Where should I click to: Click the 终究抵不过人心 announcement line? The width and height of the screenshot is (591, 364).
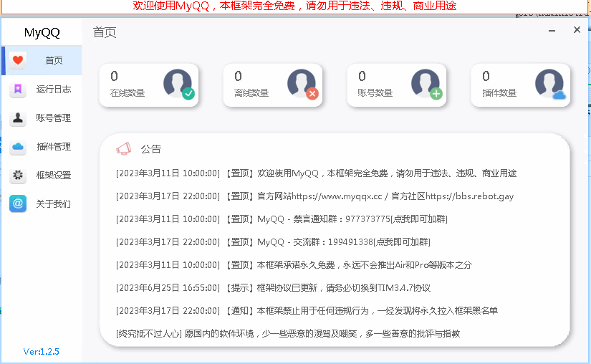288,334
